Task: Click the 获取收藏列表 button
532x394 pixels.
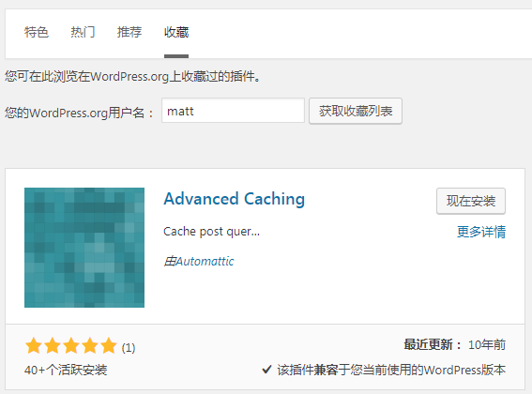Action: [356, 111]
